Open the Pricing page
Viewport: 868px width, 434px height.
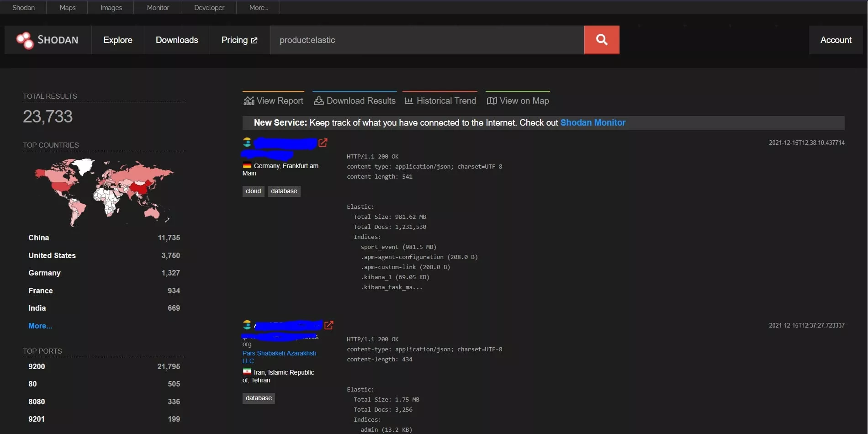point(239,40)
